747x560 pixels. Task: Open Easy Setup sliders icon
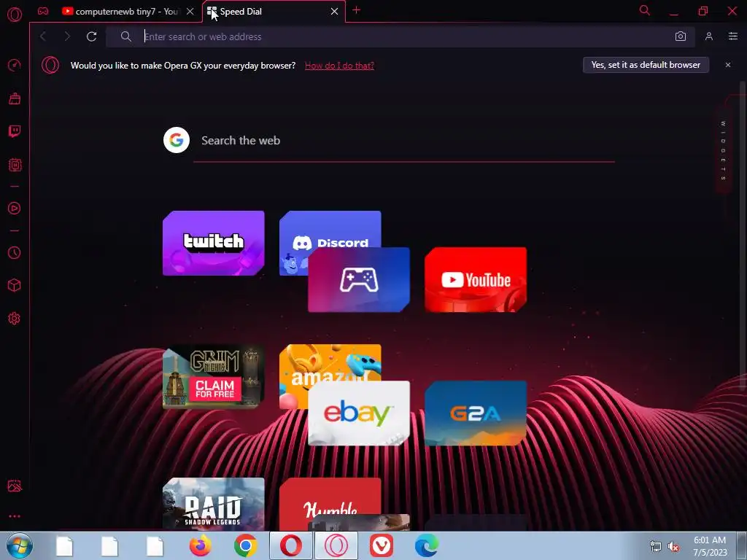tap(733, 36)
